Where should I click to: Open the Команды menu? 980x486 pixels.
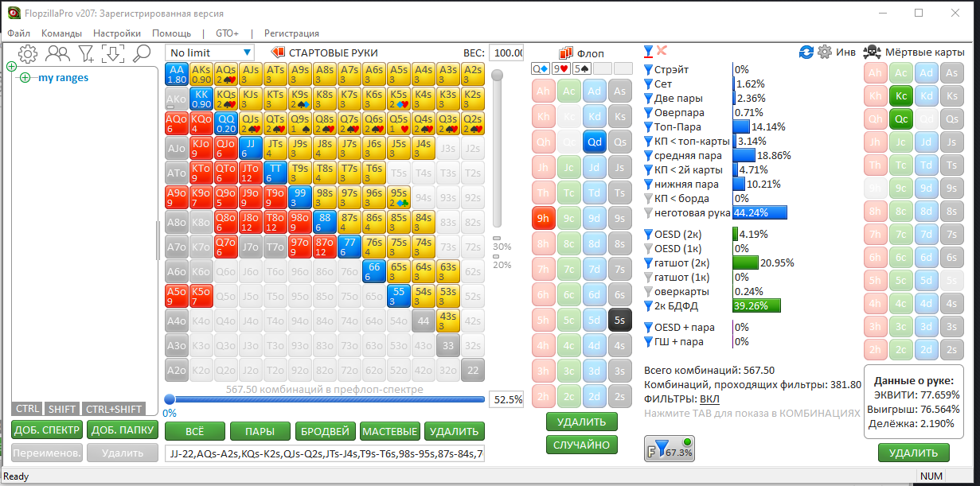tap(61, 33)
